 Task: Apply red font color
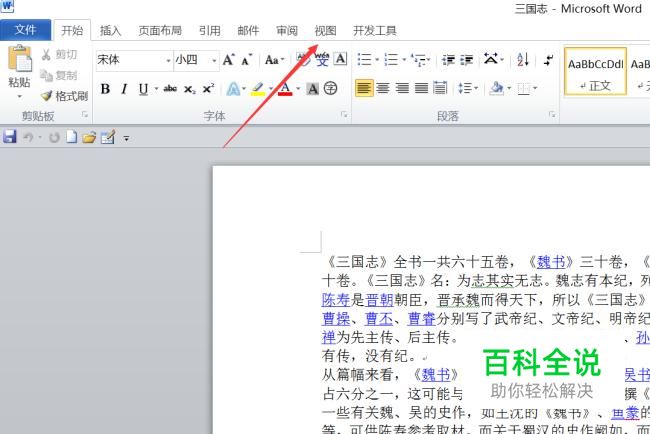point(285,89)
